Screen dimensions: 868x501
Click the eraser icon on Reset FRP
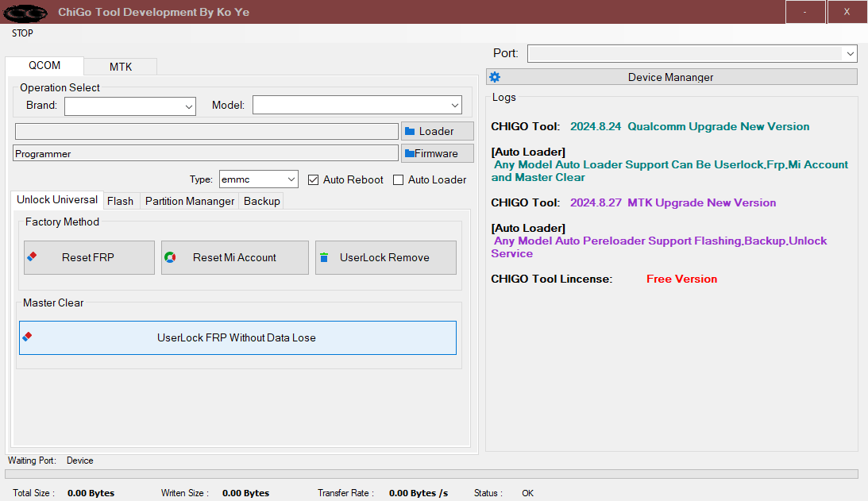[33, 256]
